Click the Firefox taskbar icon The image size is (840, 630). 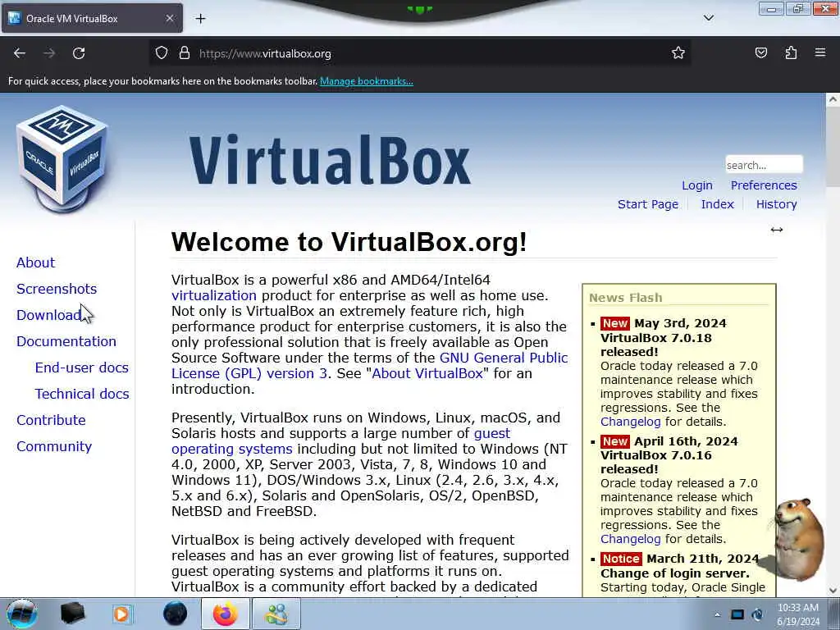pos(225,614)
